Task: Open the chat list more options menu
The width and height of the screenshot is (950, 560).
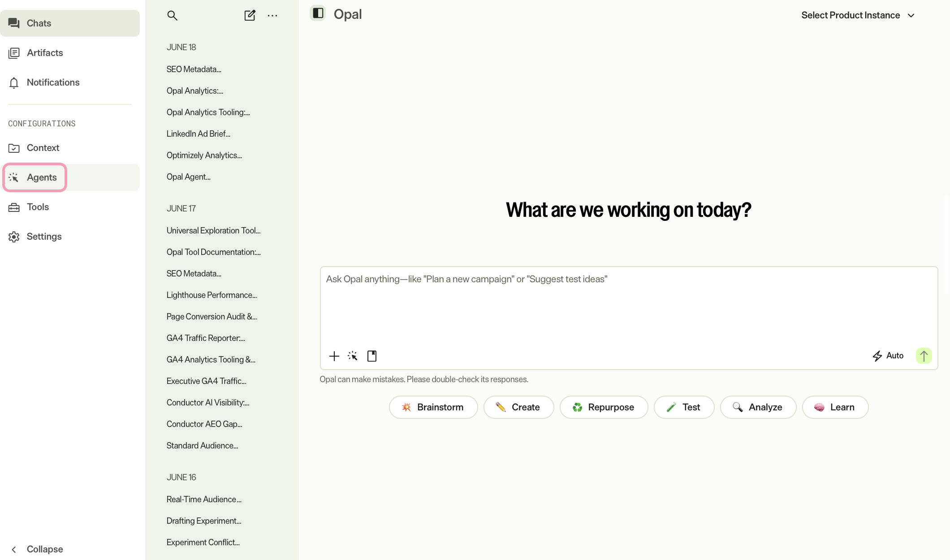Action: (272, 16)
